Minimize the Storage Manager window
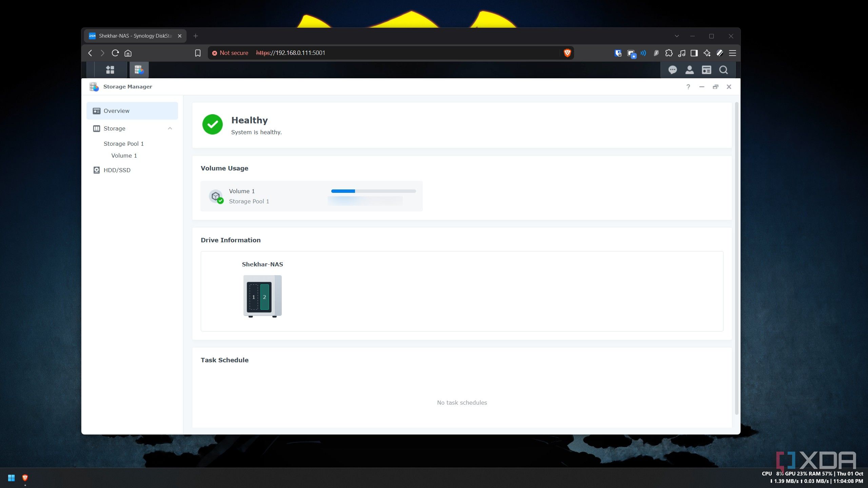 point(702,87)
